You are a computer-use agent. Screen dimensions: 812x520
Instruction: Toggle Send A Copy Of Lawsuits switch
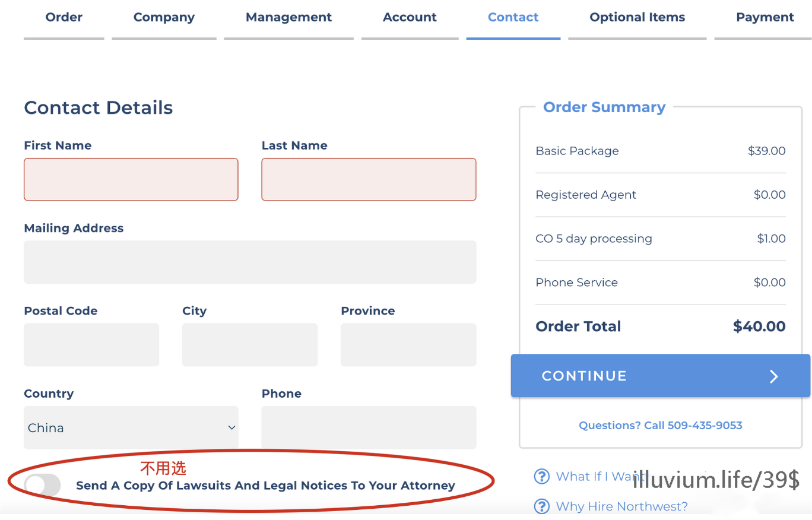tap(43, 485)
